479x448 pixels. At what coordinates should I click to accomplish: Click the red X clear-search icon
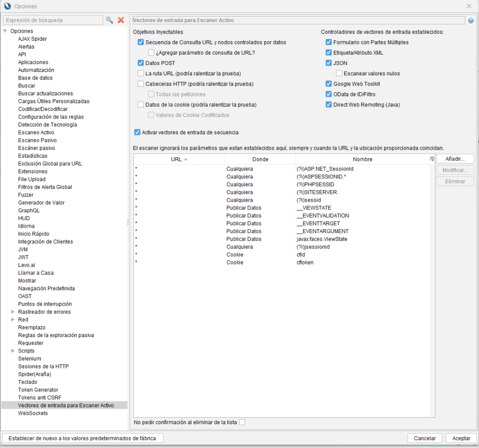click(121, 20)
